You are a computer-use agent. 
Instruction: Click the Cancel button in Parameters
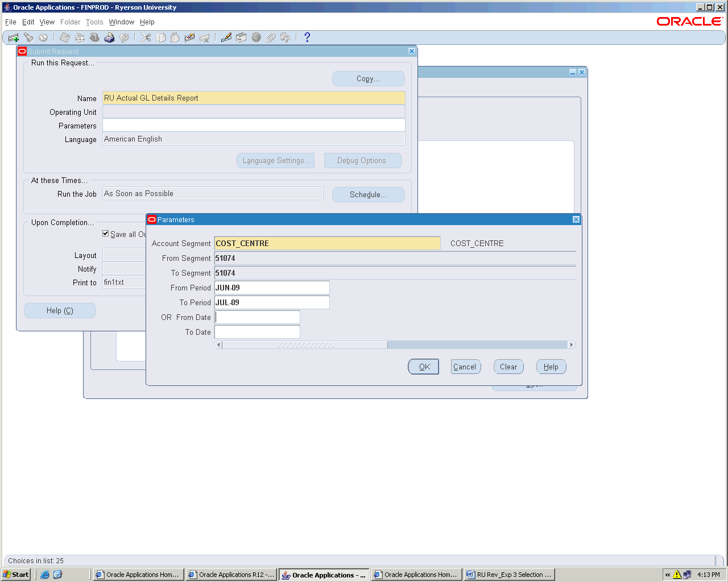click(x=466, y=367)
